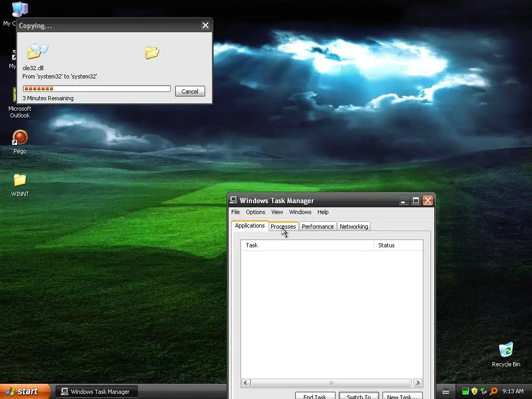Sort by the Status column header
This screenshot has width=532, height=399.
pyautogui.click(x=398, y=245)
